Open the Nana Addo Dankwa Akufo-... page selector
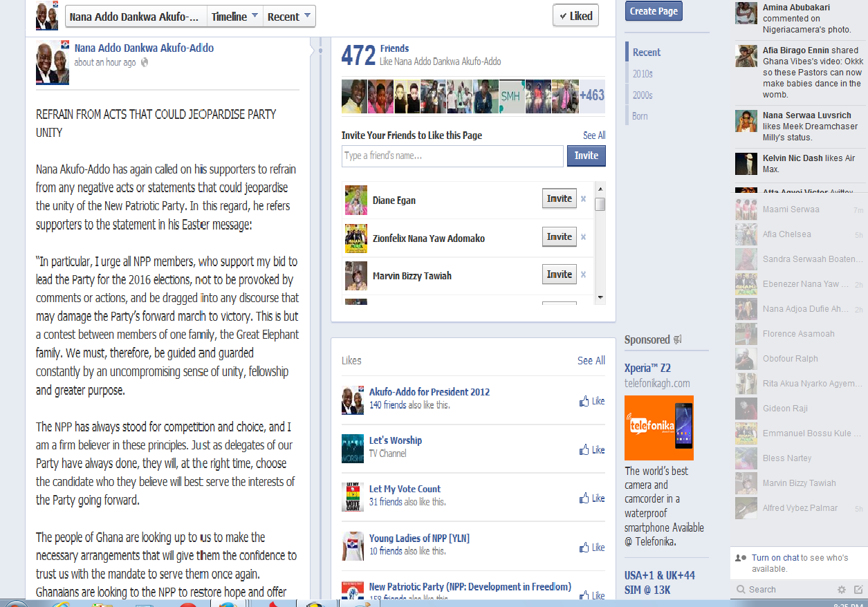The image size is (868, 607). (x=136, y=17)
